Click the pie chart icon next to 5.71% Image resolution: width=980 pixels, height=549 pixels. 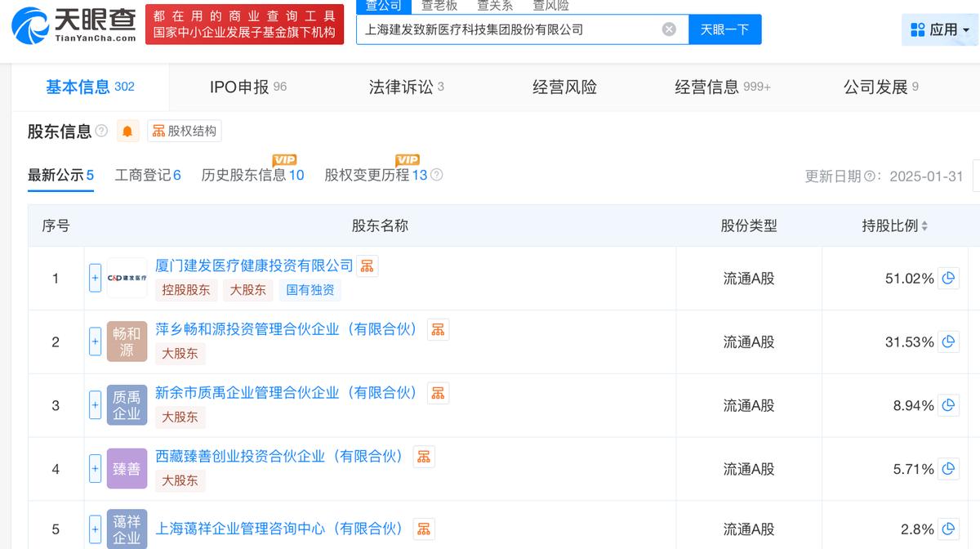pos(948,469)
